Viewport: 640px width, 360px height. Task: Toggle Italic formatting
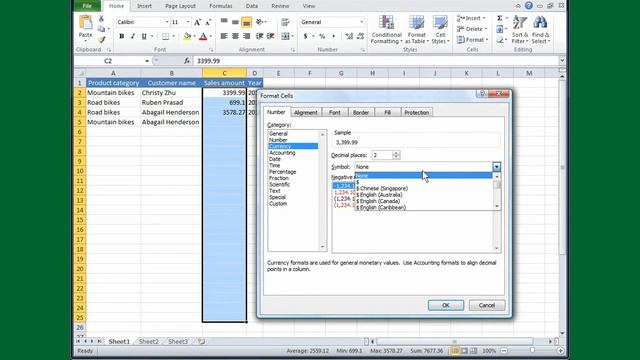pos(133,36)
